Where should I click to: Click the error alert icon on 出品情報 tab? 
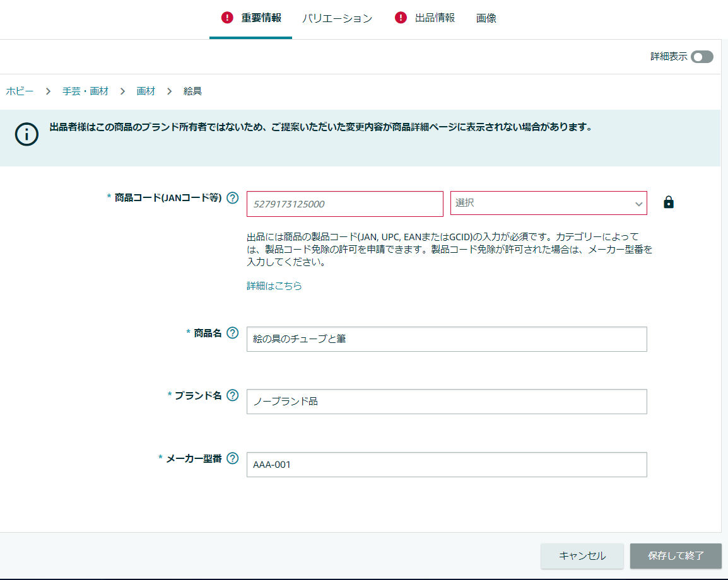pyautogui.click(x=401, y=18)
